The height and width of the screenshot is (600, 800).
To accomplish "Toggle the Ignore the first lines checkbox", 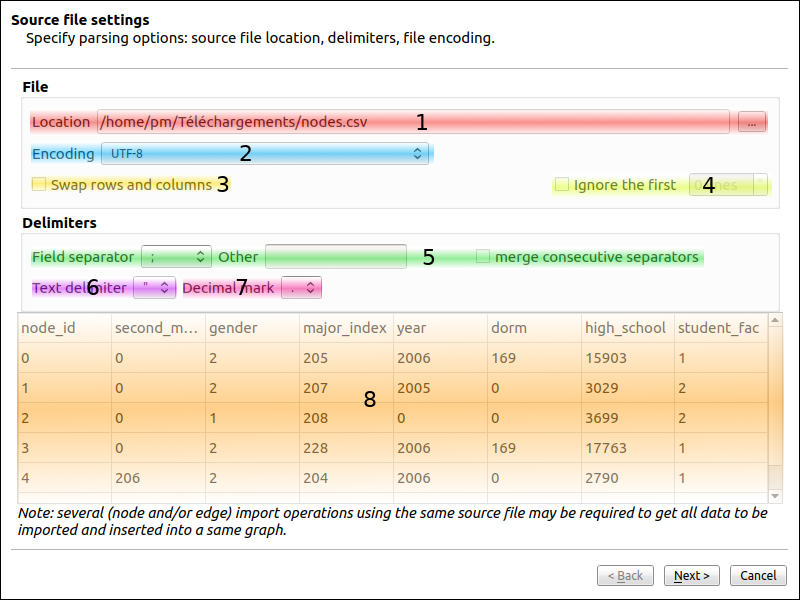I will (x=562, y=185).
